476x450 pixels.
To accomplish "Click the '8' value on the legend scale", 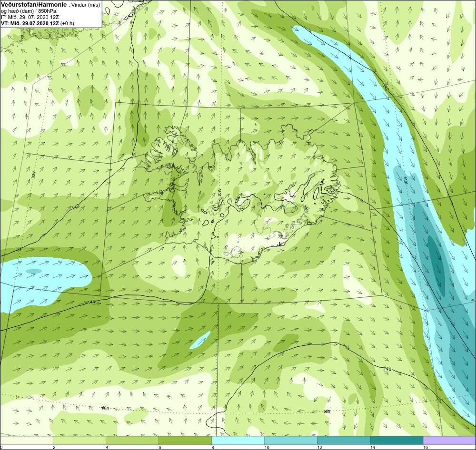I will (x=213, y=447).
